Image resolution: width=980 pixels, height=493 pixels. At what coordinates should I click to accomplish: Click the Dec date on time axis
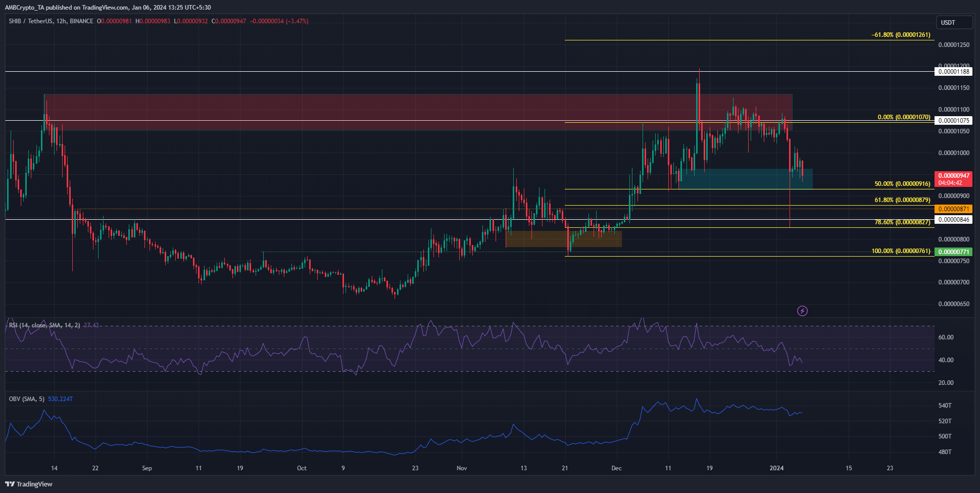[x=616, y=468]
